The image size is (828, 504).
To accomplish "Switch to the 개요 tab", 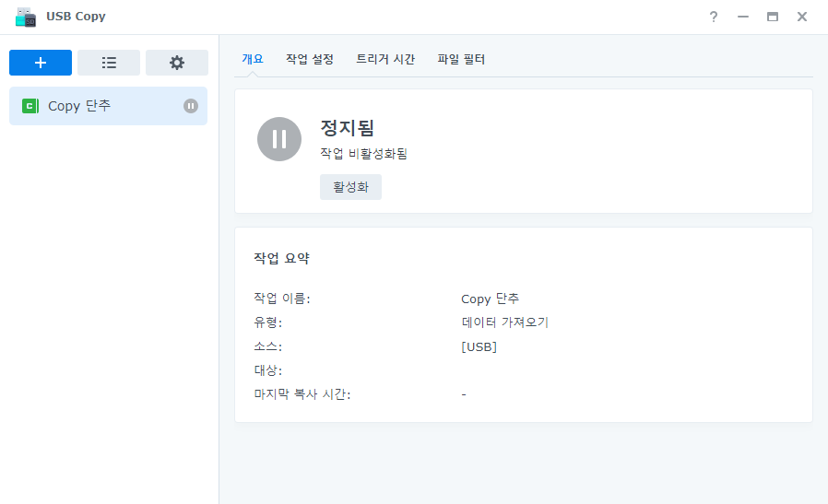I will pos(253,59).
